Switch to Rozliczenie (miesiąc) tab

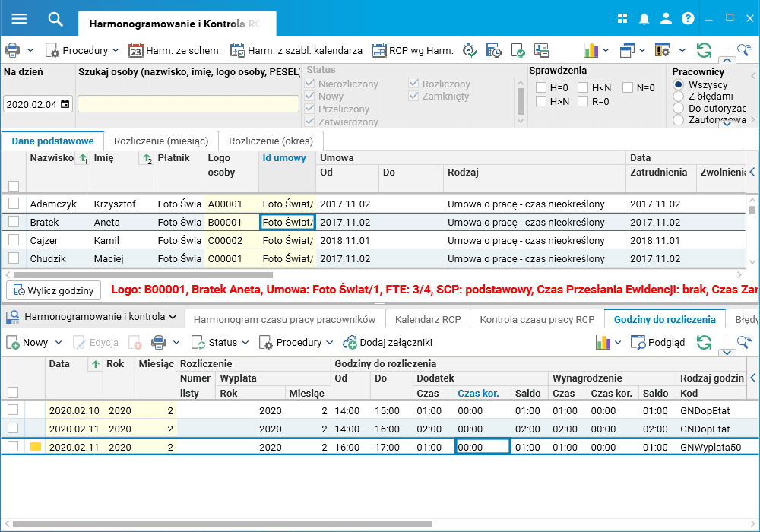click(x=161, y=141)
